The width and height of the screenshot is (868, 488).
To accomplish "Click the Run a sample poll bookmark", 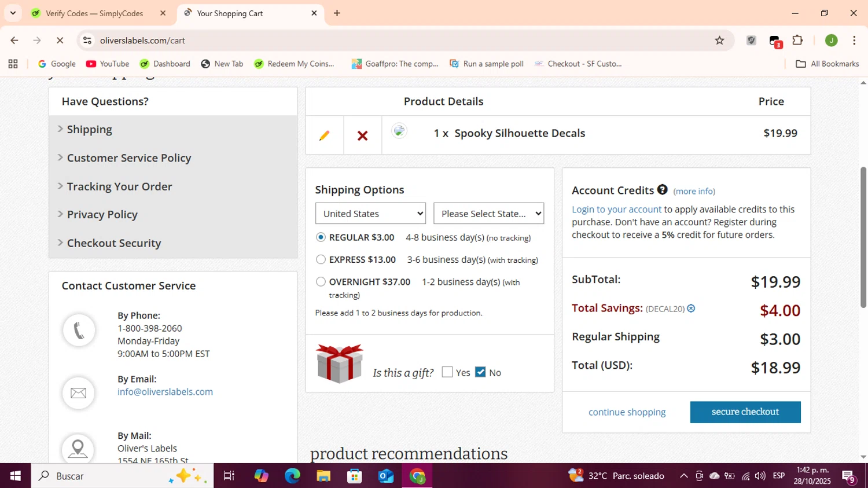I will (487, 64).
